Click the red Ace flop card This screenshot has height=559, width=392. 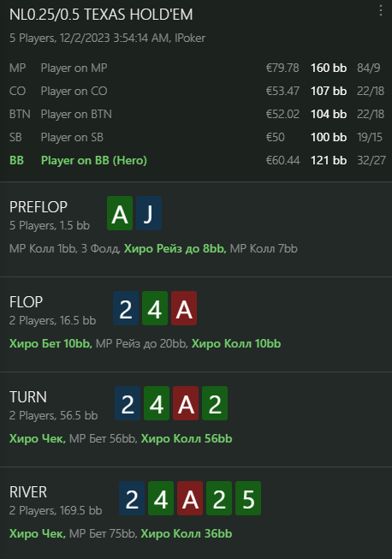tap(184, 308)
